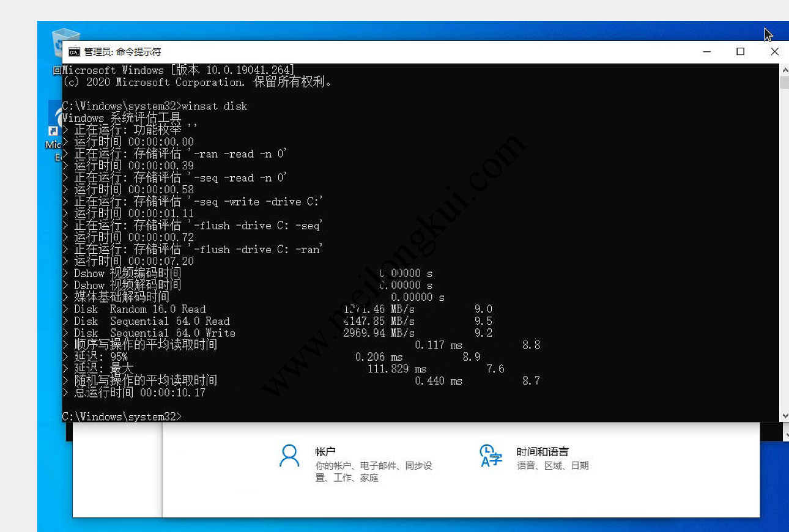Click the 111.829 ms latency value
This screenshot has width=789, height=532.
click(x=397, y=369)
